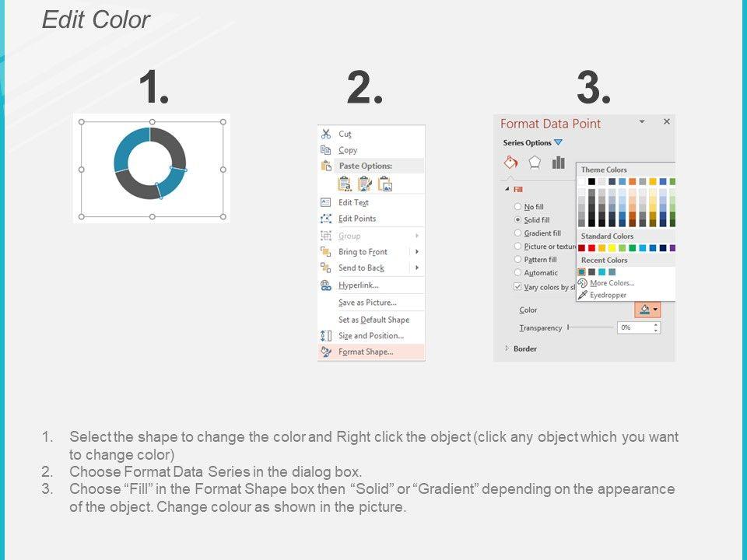
Task: Open the More Colors dialog
Action: [x=610, y=283]
